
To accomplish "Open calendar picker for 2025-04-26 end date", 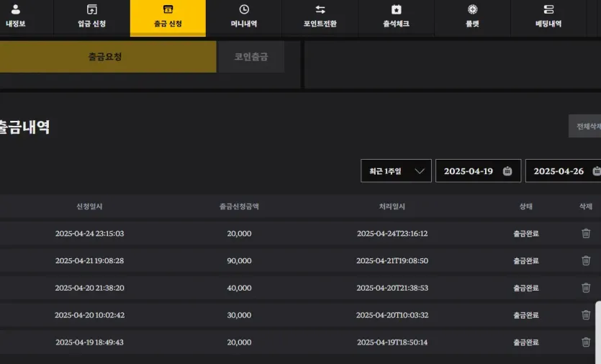I will pyautogui.click(x=597, y=171).
